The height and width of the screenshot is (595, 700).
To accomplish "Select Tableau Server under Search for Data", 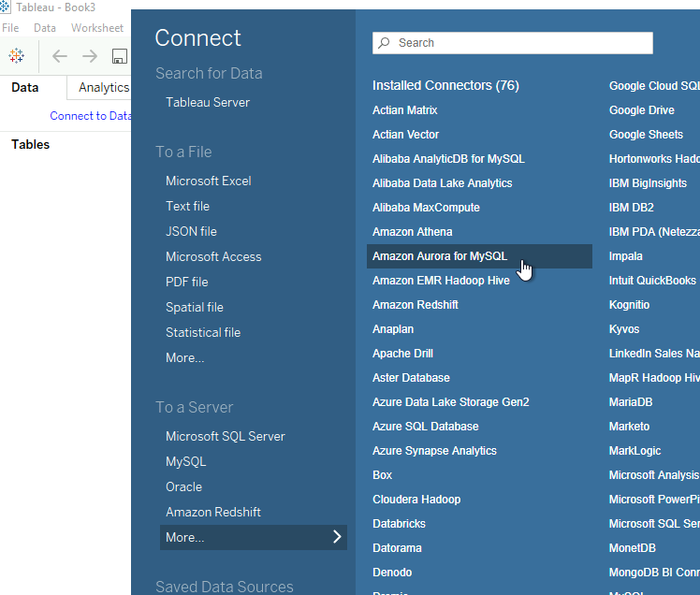I will click(208, 103).
